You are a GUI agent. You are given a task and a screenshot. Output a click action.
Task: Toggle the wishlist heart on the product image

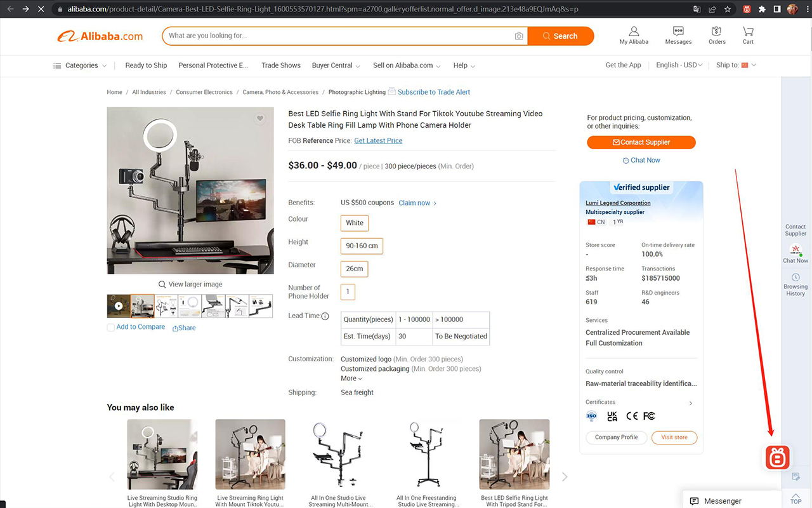click(x=259, y=118)
